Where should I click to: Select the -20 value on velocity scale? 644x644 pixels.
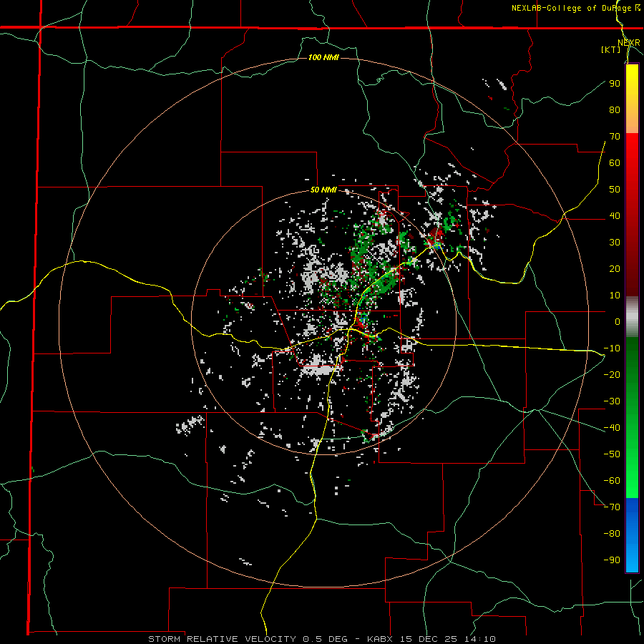[612, 374]
